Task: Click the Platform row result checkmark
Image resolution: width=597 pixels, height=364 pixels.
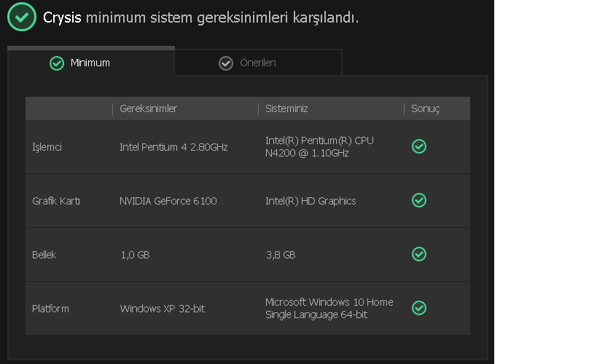Action: (x=419, y=308)
